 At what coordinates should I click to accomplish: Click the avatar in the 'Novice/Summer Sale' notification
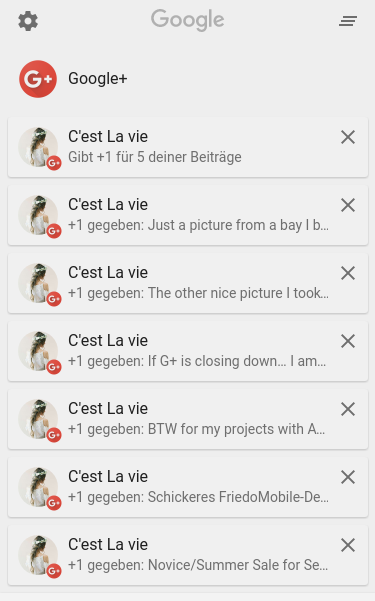38,555
